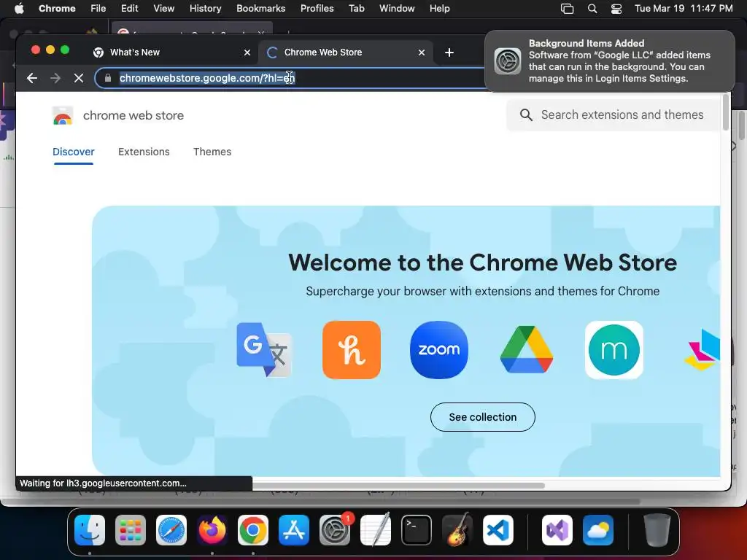747x560 pixels.
Task: Open the Google Drive extension icon
Action: [x=527, y=350]
